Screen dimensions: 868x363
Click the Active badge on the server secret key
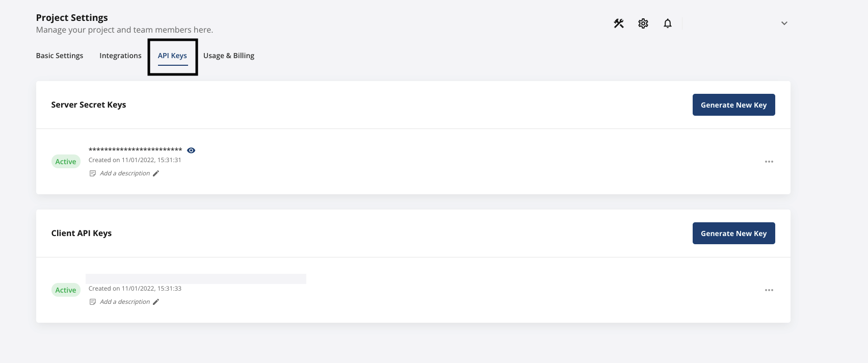pos(66,161)
